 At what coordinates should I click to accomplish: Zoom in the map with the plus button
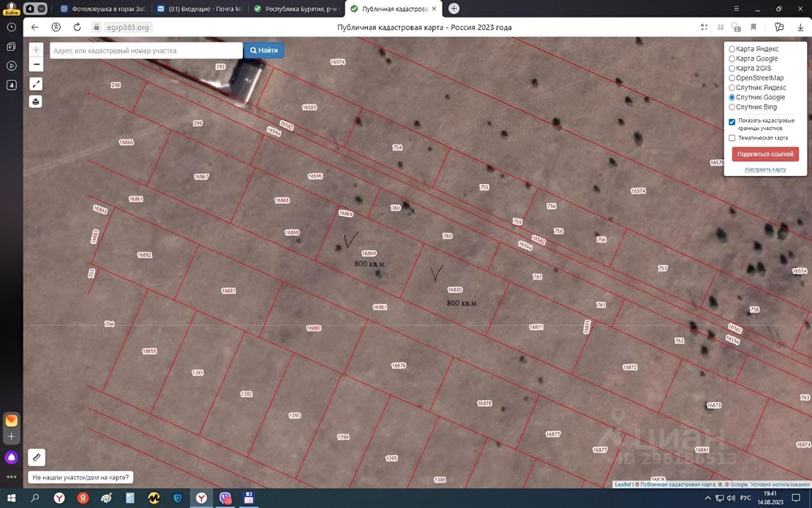36,50
